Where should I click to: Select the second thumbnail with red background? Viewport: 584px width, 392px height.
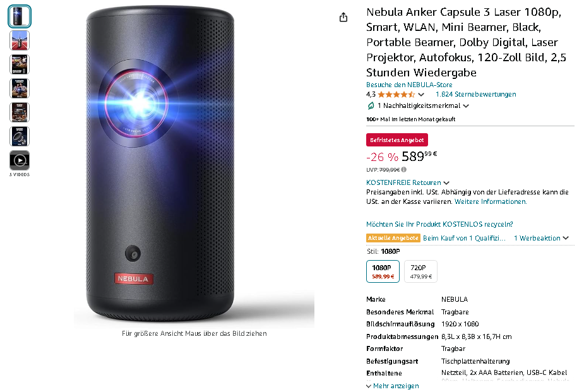point(20,40)
